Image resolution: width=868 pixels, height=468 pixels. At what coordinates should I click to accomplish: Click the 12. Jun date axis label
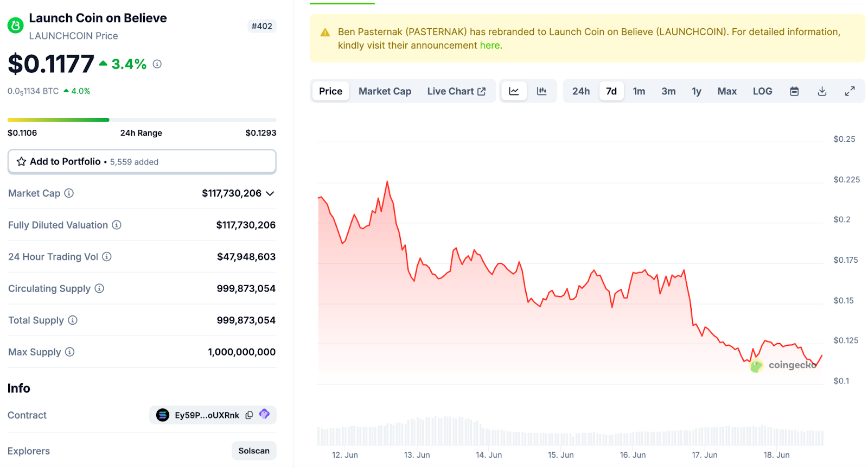345,455
